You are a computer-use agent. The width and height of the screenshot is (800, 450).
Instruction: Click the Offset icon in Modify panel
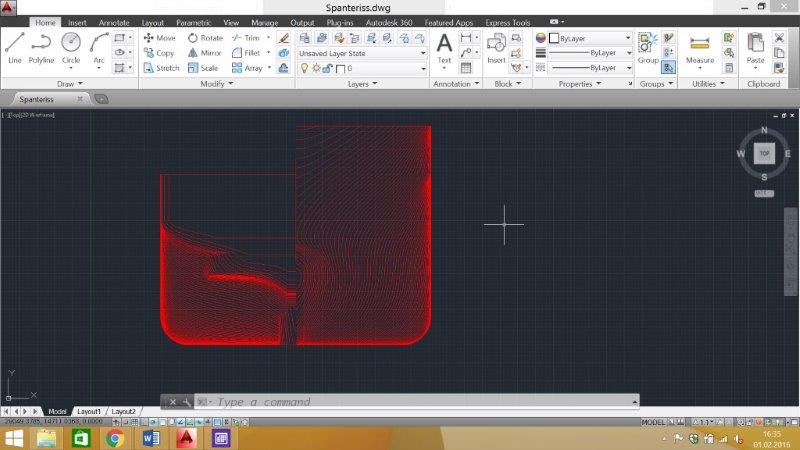point(284,68)
